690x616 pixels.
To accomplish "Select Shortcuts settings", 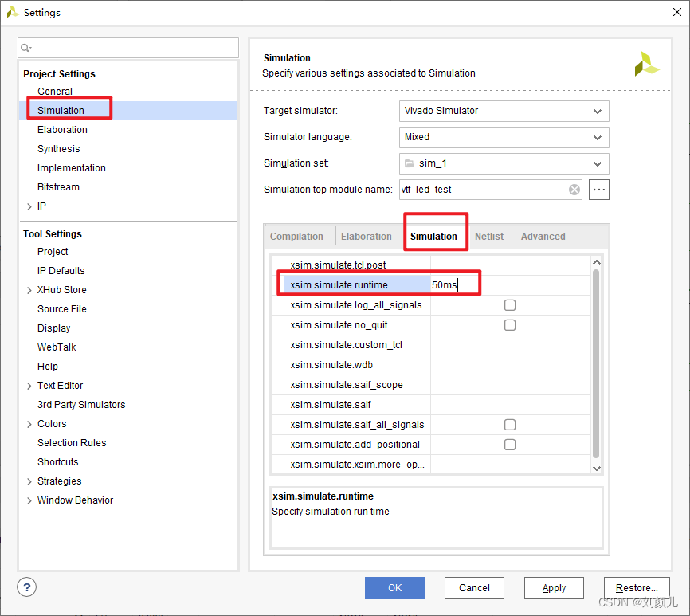I will tap(57, 462).
